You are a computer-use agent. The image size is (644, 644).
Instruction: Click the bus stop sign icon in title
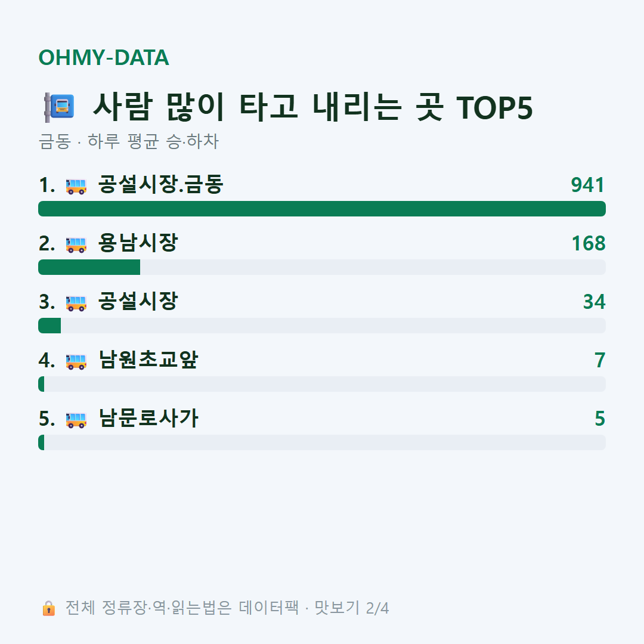point(59,107)
